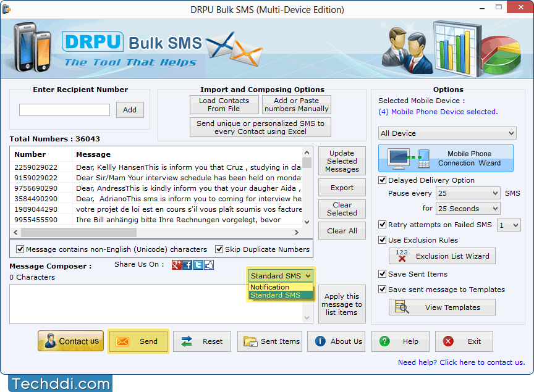Click the computer-phone connection wizard icon
This screenshot has height=392, width=534.
pyautogui.click(x=409, y=159)
